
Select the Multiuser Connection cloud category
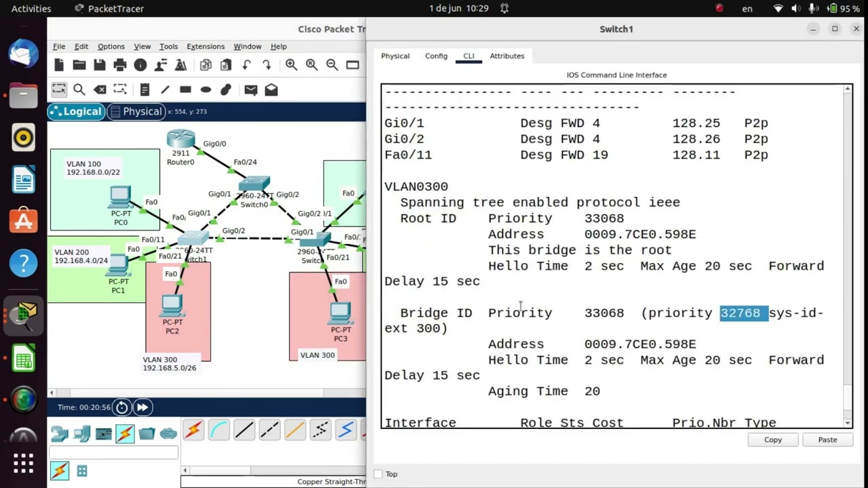click(169, 433)
